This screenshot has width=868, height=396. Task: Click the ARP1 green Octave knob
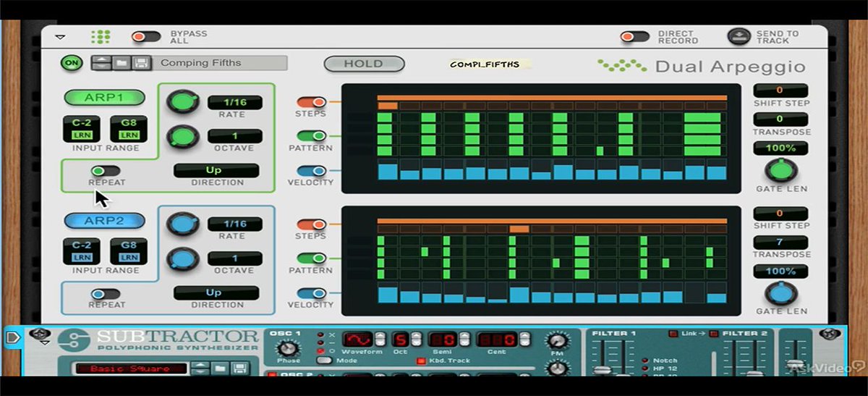[183, 136]
